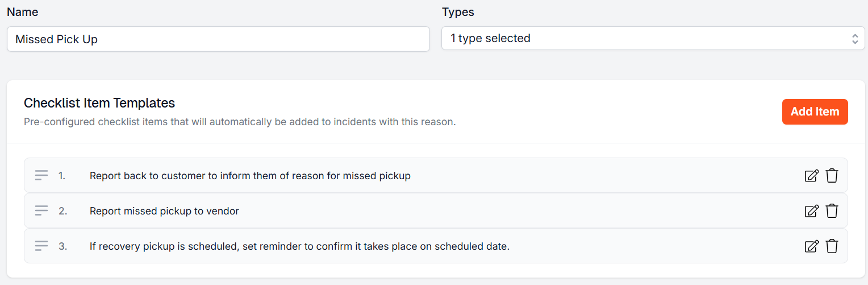Image resolution: width=868 pixels, height=285 pixels.
Task: Focus the Name input field
Action: click(x=218, y=39)
